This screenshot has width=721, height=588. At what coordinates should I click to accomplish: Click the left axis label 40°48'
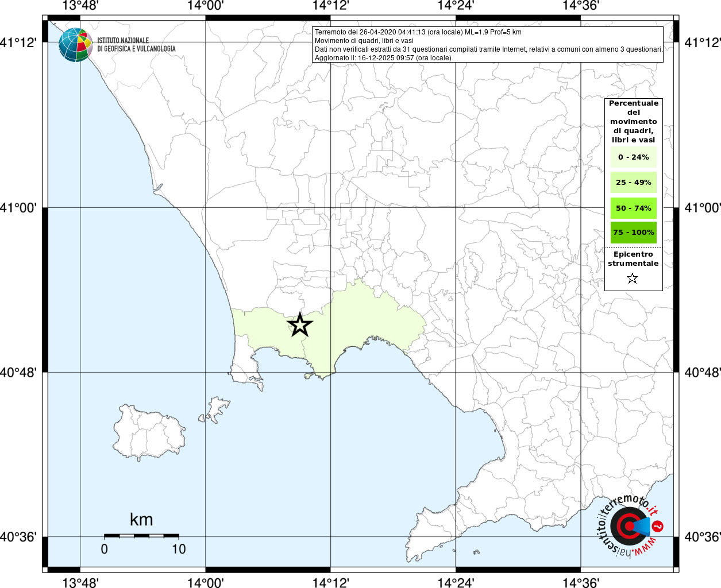point(18,372)
